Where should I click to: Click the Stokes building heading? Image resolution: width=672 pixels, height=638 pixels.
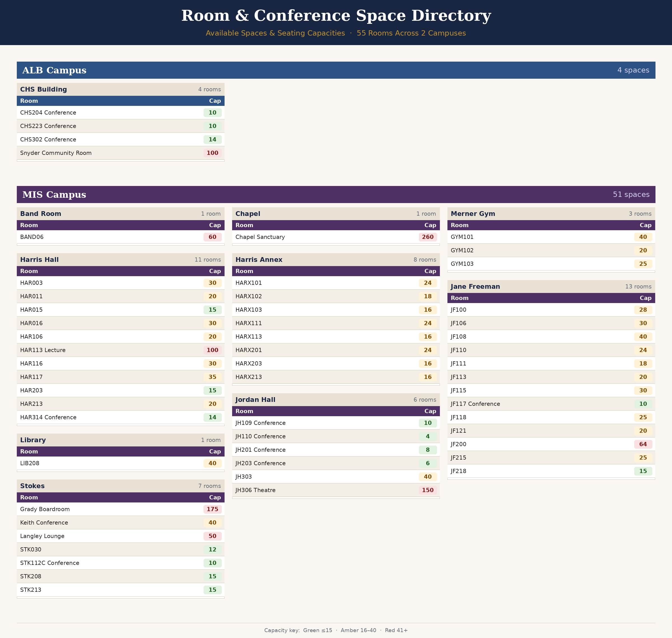tap(32, 486)
